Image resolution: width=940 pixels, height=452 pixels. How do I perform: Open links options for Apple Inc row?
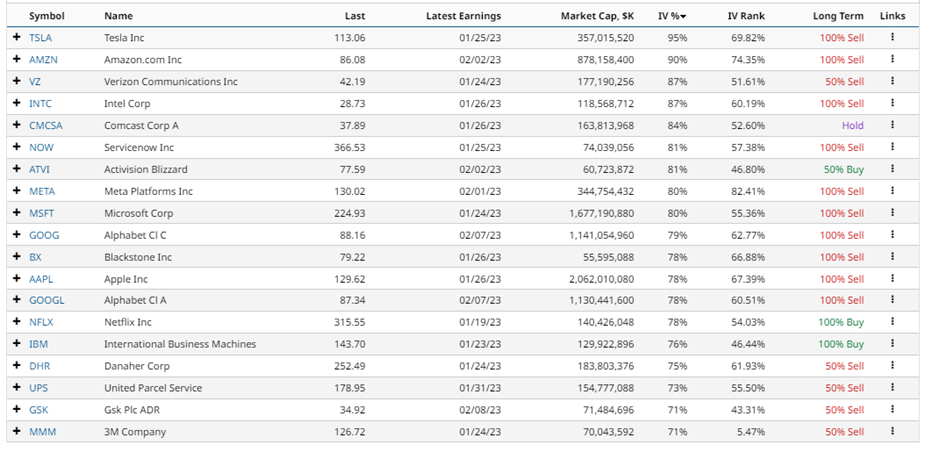892,278
